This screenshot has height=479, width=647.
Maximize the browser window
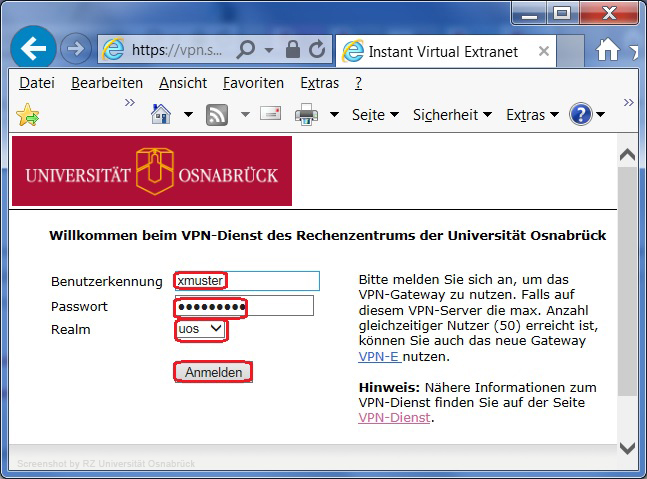tap(562, 14)
